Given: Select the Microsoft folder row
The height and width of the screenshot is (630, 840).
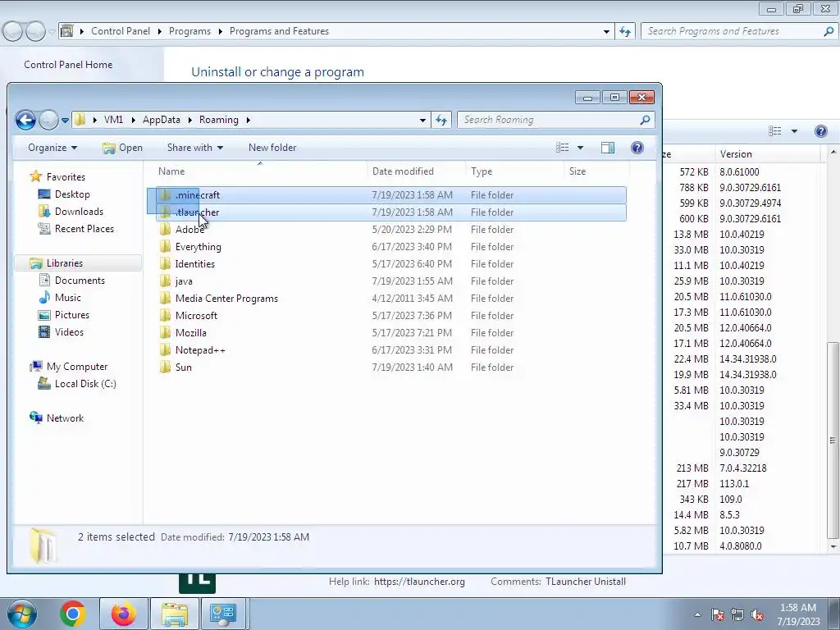Looking at the screenshot, I should (x=390, y=316).
